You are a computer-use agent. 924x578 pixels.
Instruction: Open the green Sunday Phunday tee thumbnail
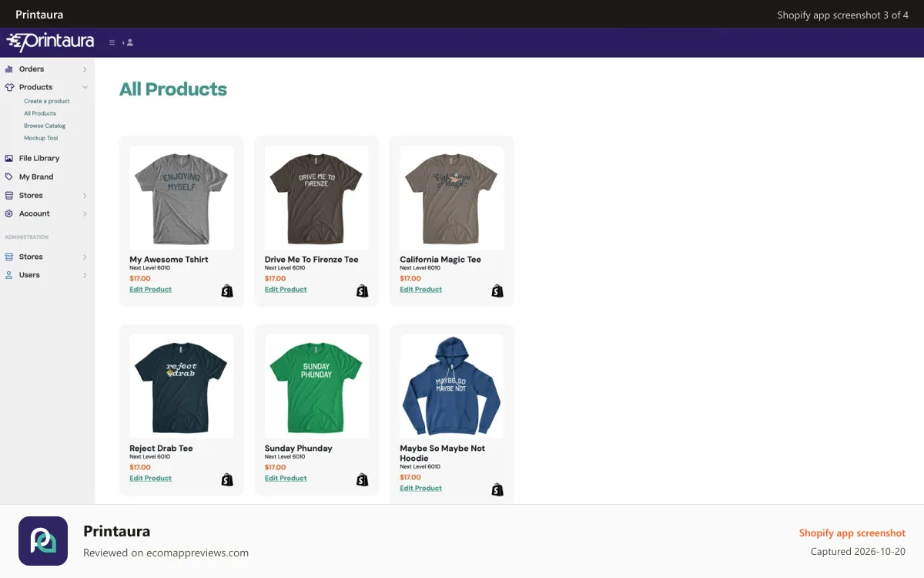pyautogui.click(x=316, y=386)
